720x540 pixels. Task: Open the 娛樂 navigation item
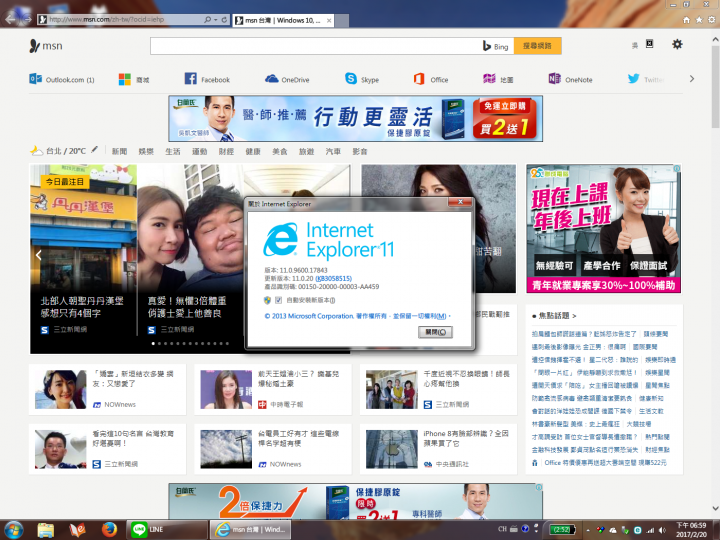coord(146,152)
